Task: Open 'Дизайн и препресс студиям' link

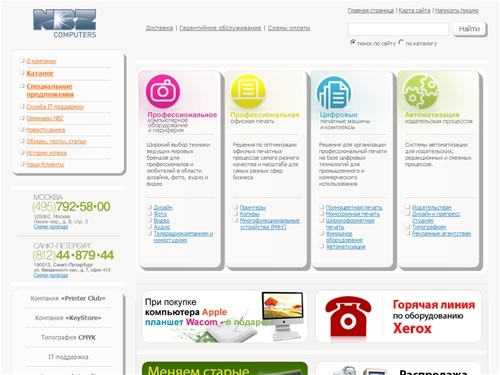Action: tap(436, 217)
